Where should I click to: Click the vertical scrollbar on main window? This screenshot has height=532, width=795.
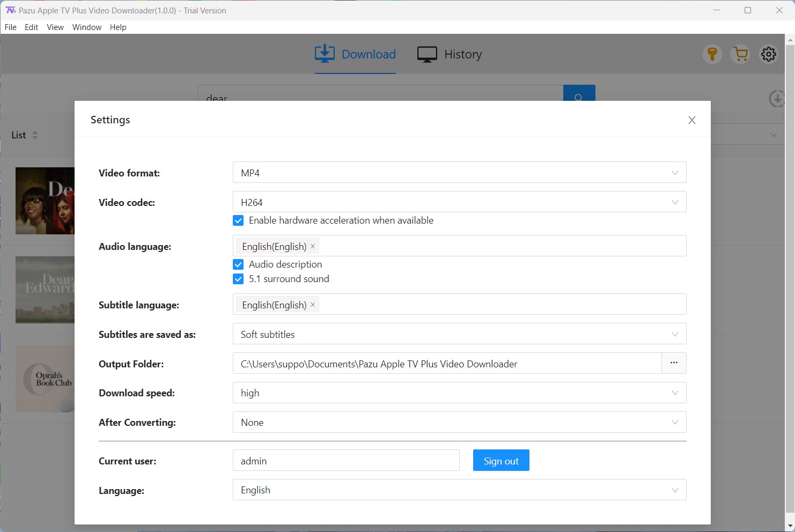point(790,279)
